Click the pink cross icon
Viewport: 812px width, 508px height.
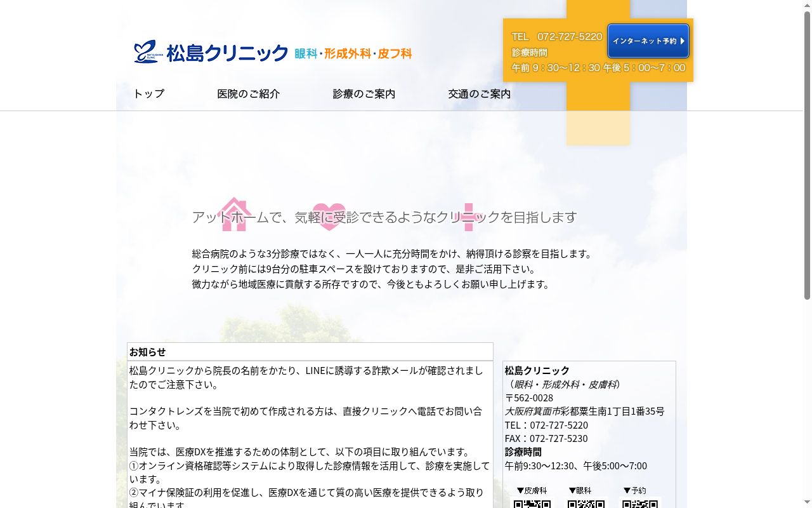coord(469,217)
